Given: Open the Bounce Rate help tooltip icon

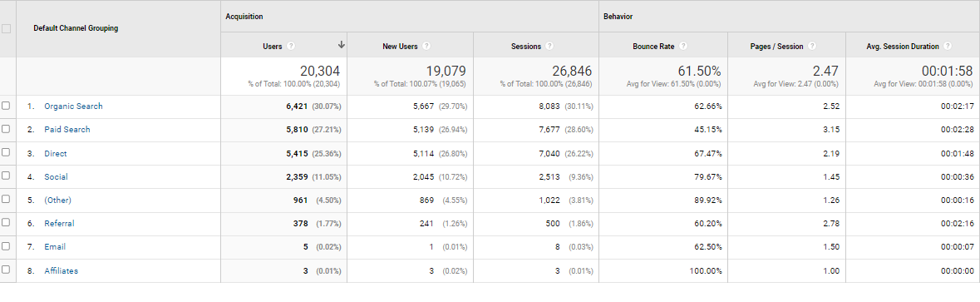Looking at the screenshot, I should click(x=683, y=47).
